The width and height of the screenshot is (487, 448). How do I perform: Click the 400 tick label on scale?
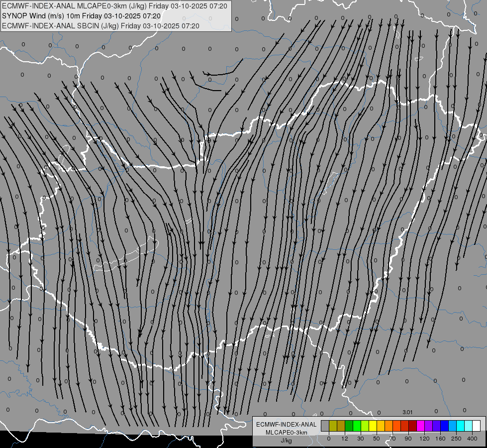[x=472, y=438]
